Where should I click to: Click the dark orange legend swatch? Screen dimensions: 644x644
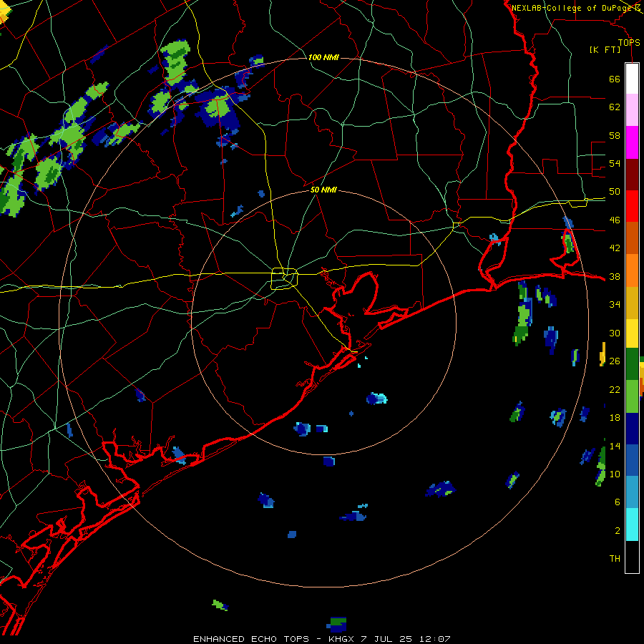[632, 238]
